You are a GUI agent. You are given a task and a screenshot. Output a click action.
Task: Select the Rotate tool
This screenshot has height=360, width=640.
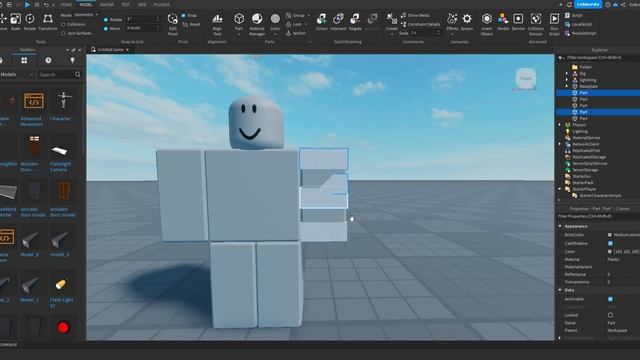click(x=30, y=22)
